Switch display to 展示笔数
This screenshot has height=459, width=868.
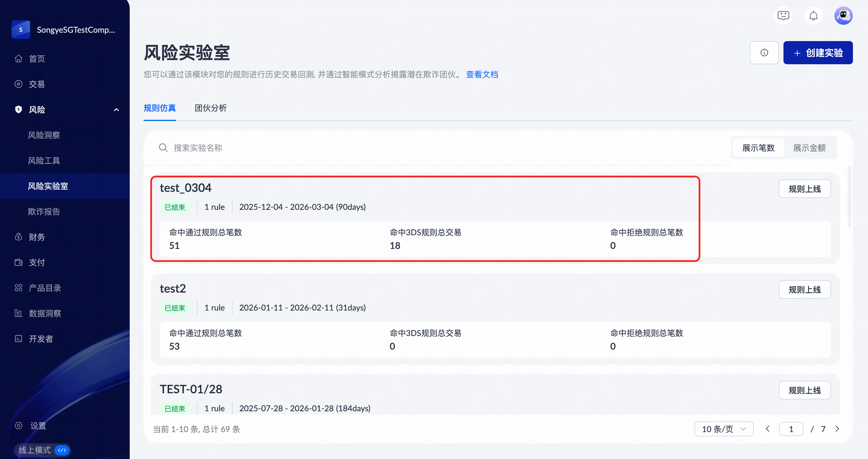coord(758,148)
